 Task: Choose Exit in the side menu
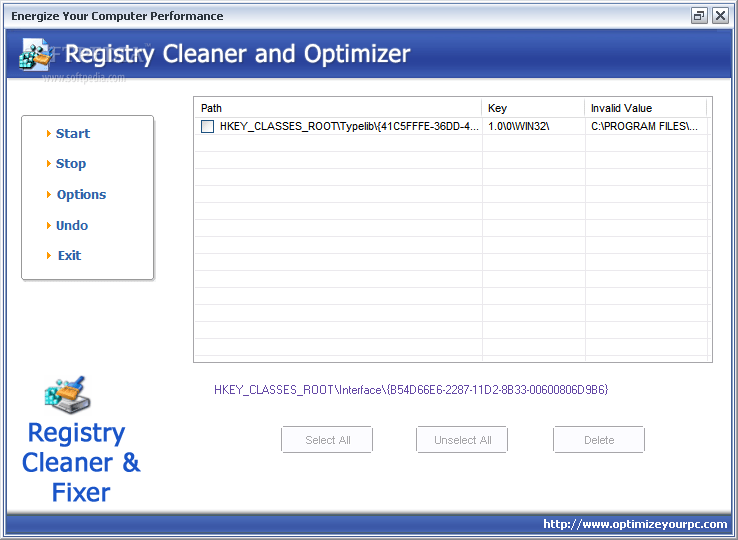69,256
